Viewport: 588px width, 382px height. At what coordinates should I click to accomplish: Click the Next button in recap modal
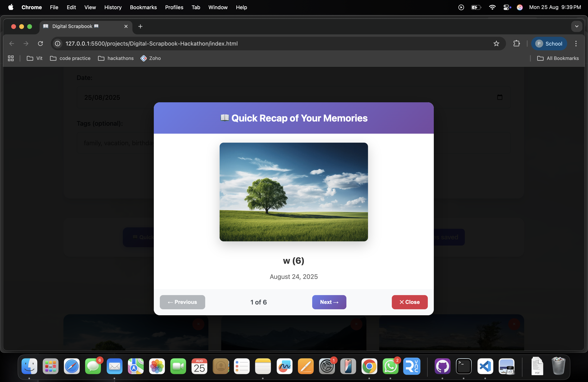[x=329, y=302]
